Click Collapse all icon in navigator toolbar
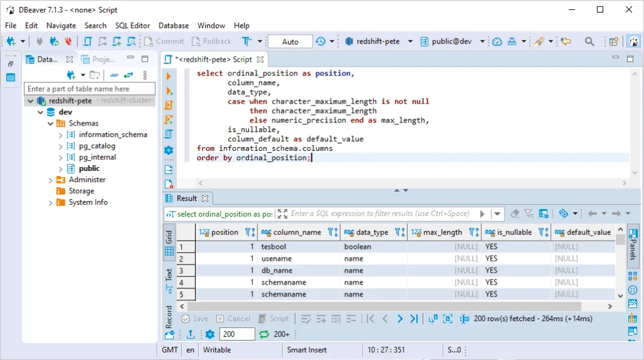This screenshot has height=360, width=644. (114, 75)
